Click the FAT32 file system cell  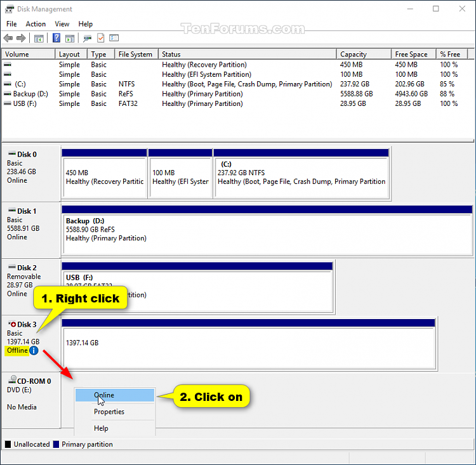[x=128, y=103]
